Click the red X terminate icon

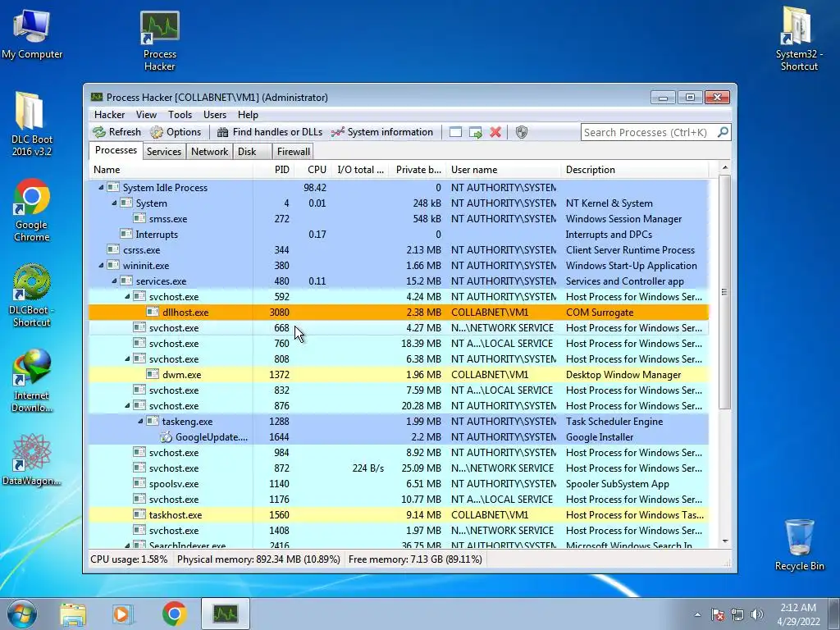495,132
